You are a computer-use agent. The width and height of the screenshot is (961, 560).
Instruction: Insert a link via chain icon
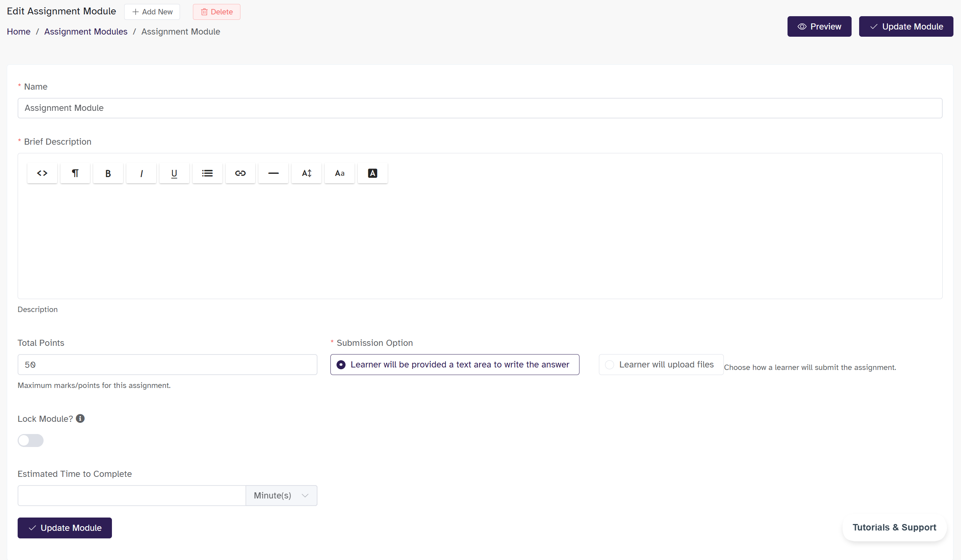[x=240, y=173]
